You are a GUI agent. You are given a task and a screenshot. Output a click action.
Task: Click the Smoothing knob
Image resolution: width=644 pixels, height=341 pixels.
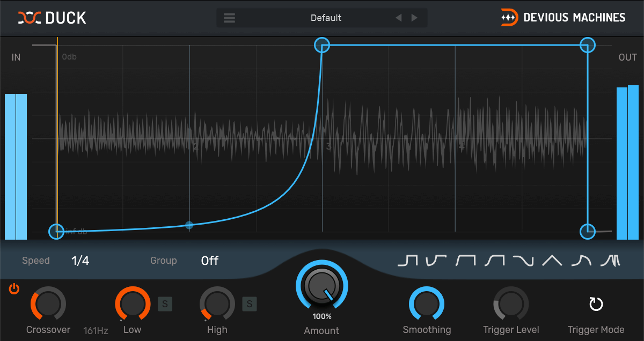click(x=427, y=304)
